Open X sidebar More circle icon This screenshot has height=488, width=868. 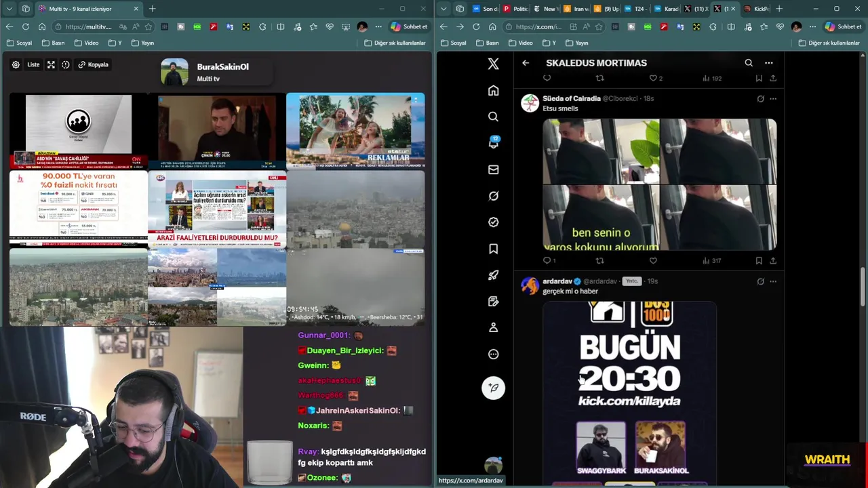tap(493, 354)
